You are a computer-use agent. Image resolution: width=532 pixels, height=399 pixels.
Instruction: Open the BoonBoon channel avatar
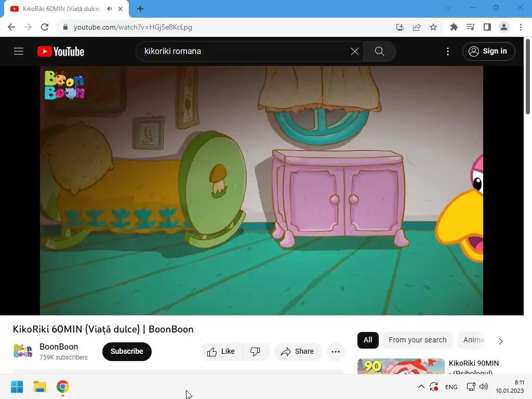[23, 351]
